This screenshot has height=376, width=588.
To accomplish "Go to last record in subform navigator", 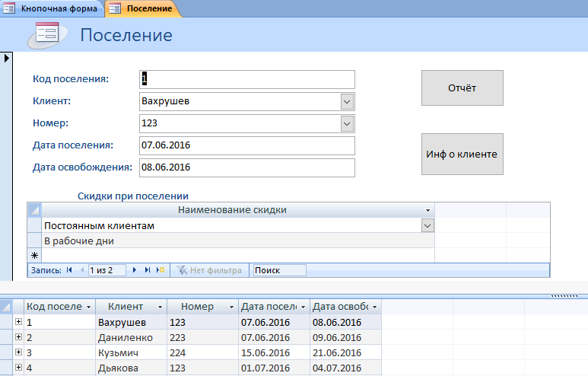I will pos(148,270).
